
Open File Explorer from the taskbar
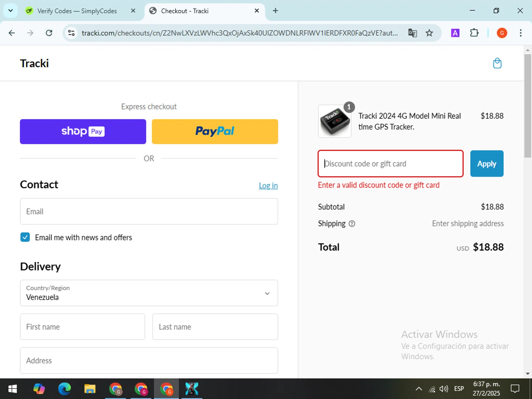90,389
